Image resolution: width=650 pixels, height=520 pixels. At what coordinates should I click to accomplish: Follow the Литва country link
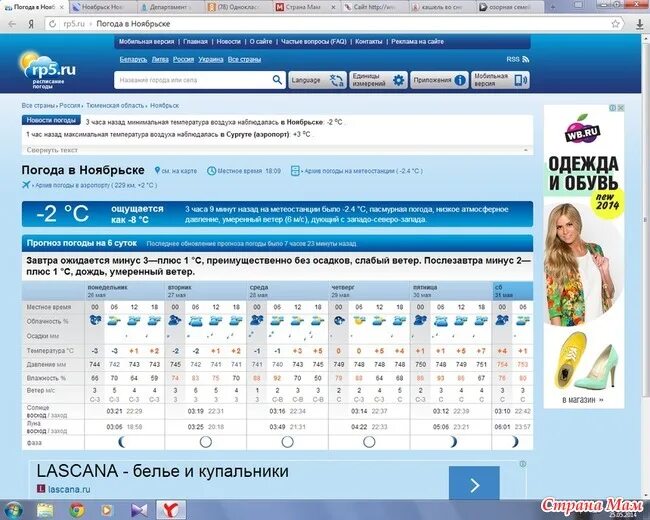[x=160, y=59]
